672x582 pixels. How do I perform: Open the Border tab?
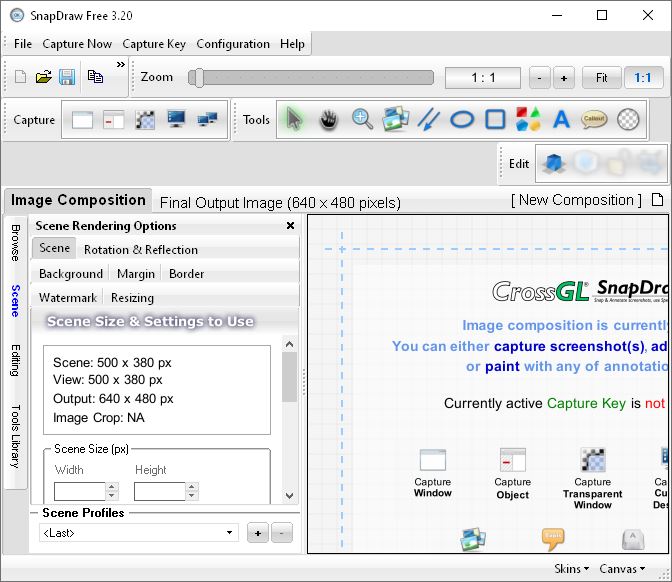point(186,273)
